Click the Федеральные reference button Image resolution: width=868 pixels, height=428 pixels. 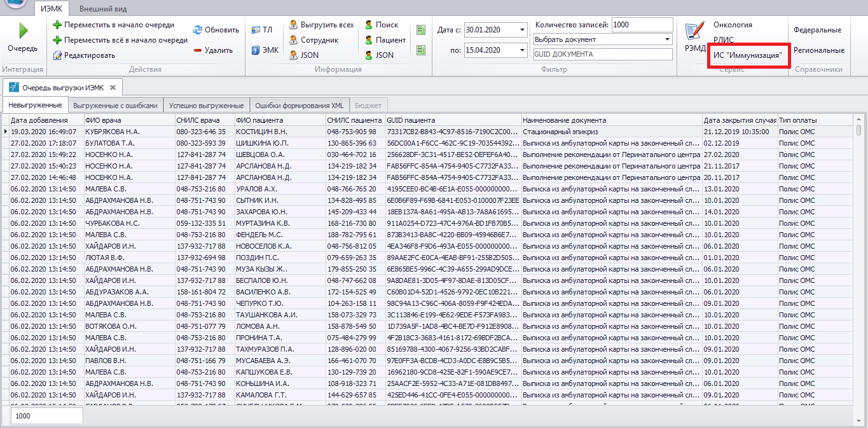(x=817, y=30)
